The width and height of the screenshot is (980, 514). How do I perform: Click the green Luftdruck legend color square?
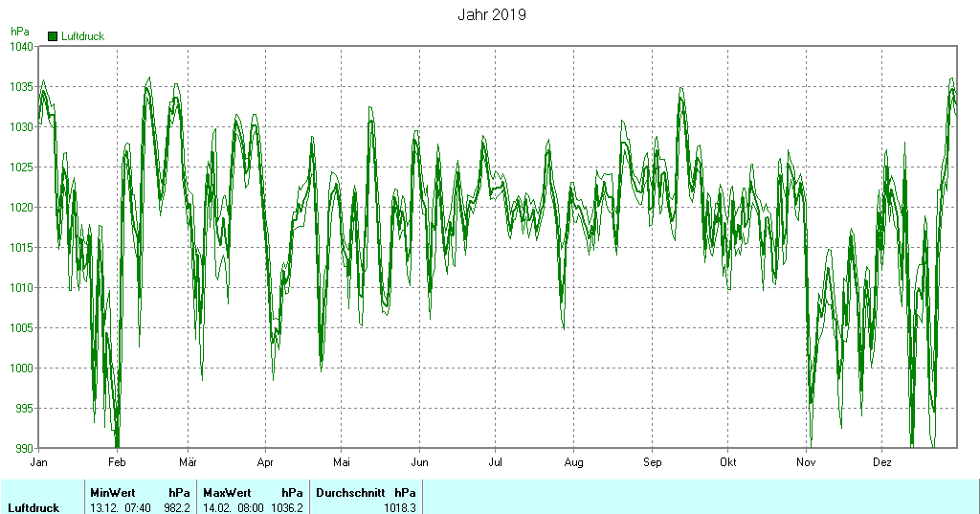(53, 36)
